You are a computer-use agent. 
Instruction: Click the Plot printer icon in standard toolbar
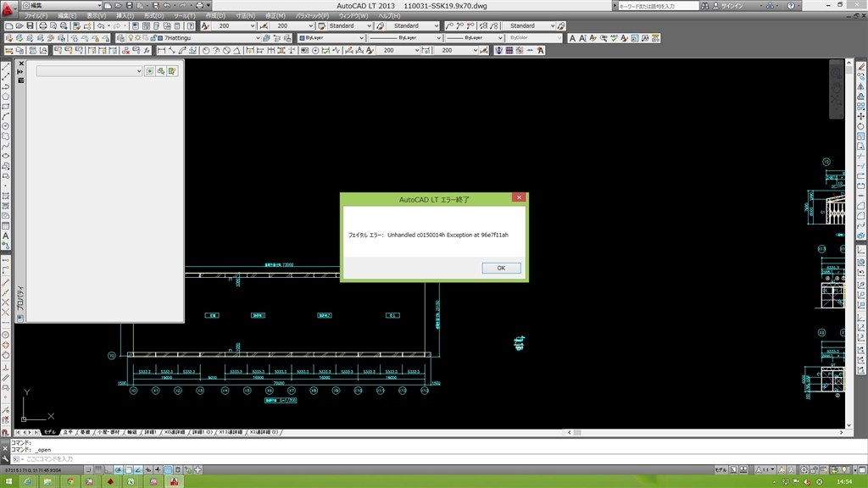[42, 26]
